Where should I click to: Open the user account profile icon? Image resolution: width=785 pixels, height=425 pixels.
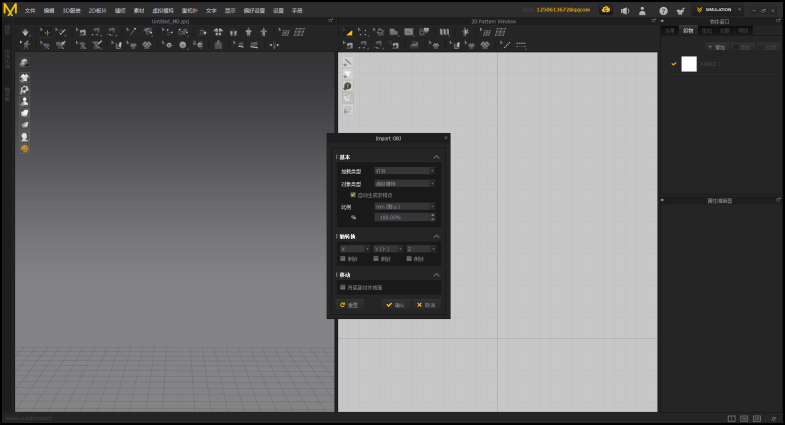coord(643,10)
